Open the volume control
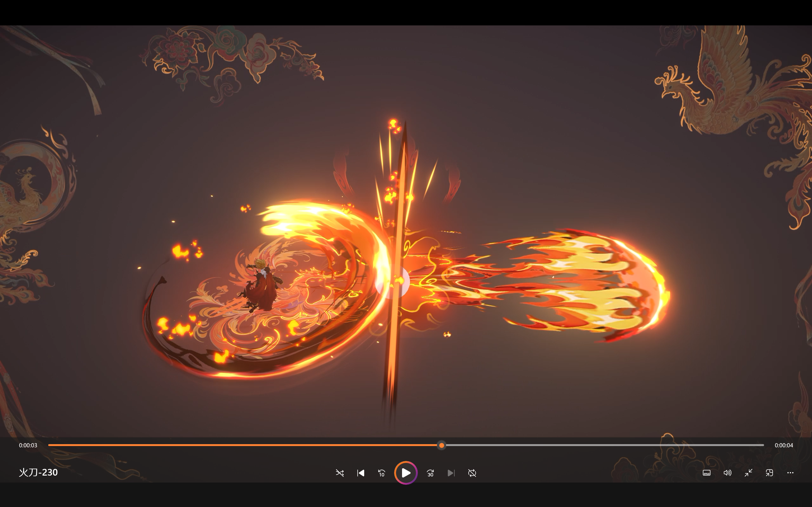The width and height of the screenshot is (812, 507). tap(727, 473)
